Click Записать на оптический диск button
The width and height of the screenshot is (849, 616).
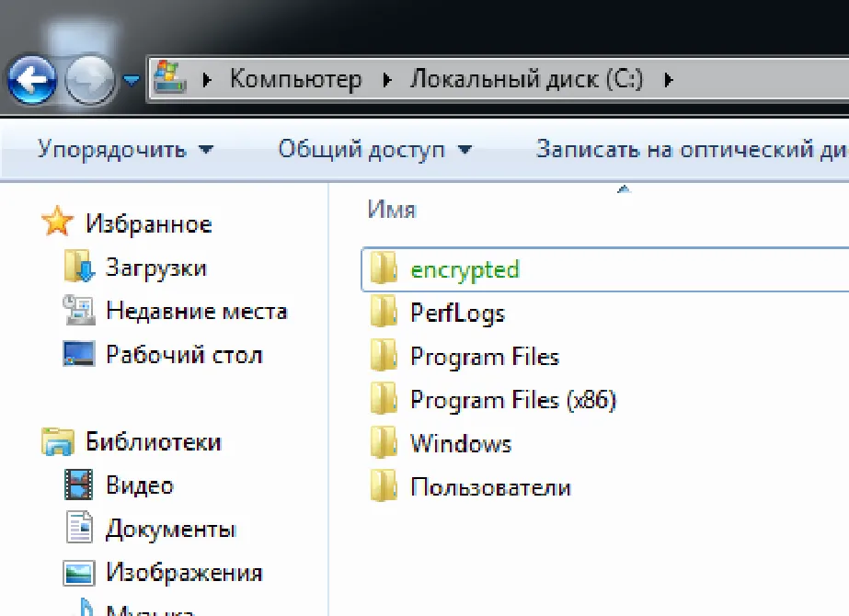pyautogui.click(x=692, y=149)
